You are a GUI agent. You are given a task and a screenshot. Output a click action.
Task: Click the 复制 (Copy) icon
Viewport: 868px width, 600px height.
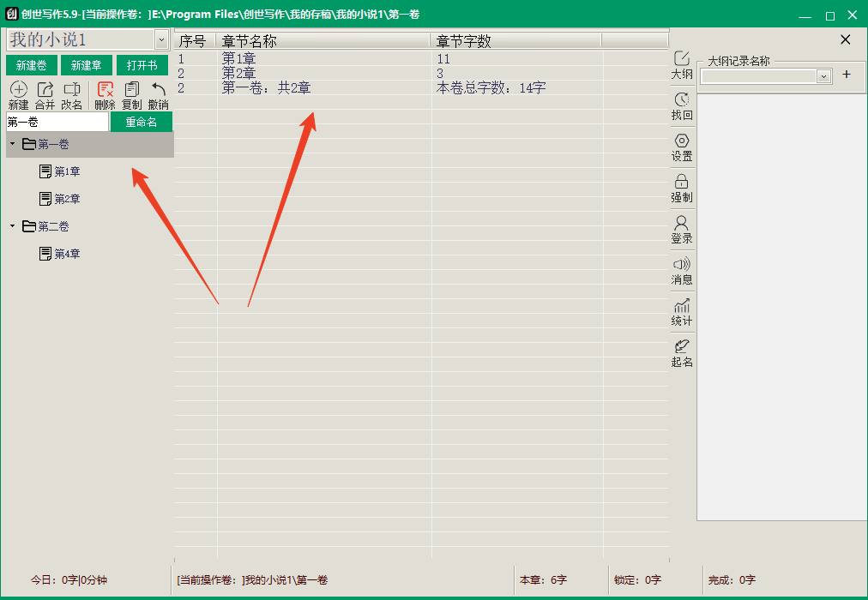coord(132,90)
